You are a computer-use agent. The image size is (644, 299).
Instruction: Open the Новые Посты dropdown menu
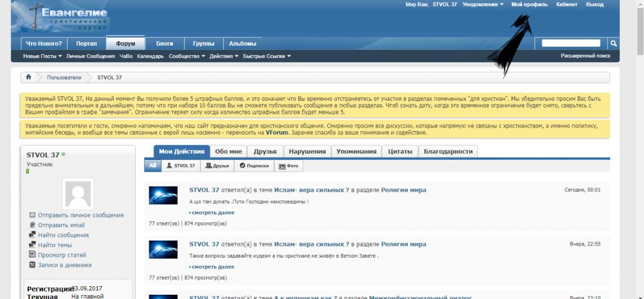click(42, 56)
